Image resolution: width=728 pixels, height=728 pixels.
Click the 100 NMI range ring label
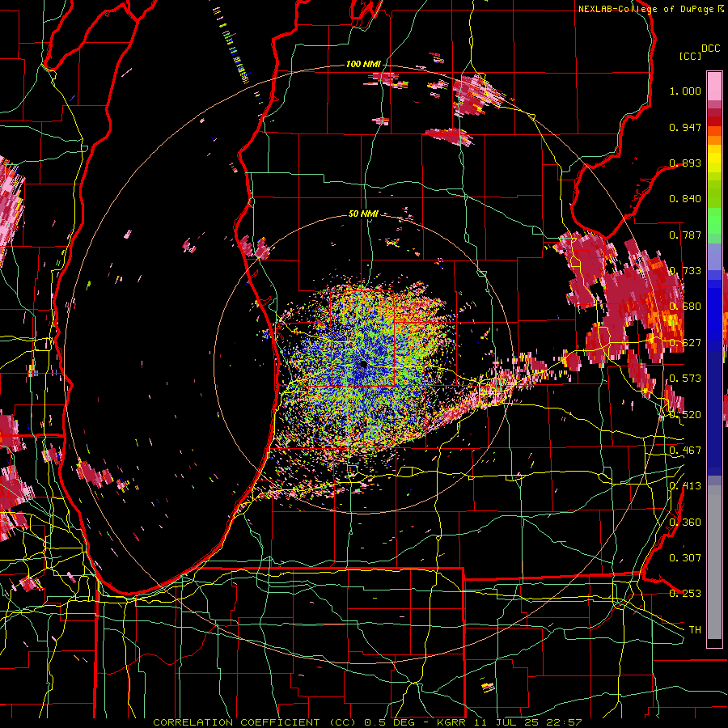(363, 64)
